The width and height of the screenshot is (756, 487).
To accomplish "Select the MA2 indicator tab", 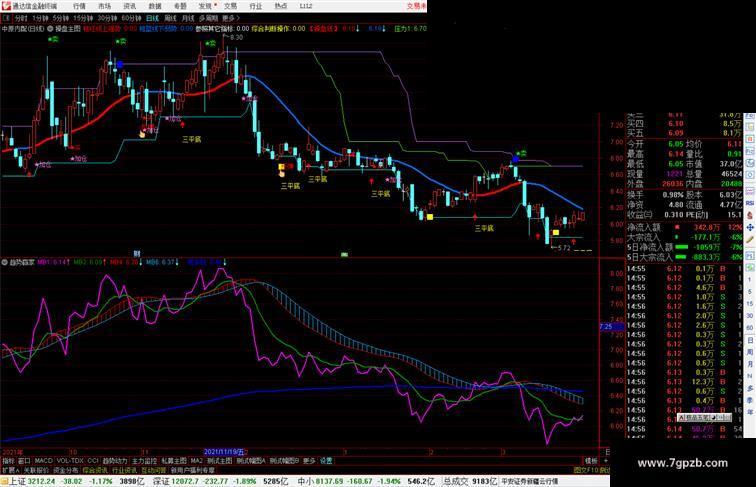I will 196,461.
